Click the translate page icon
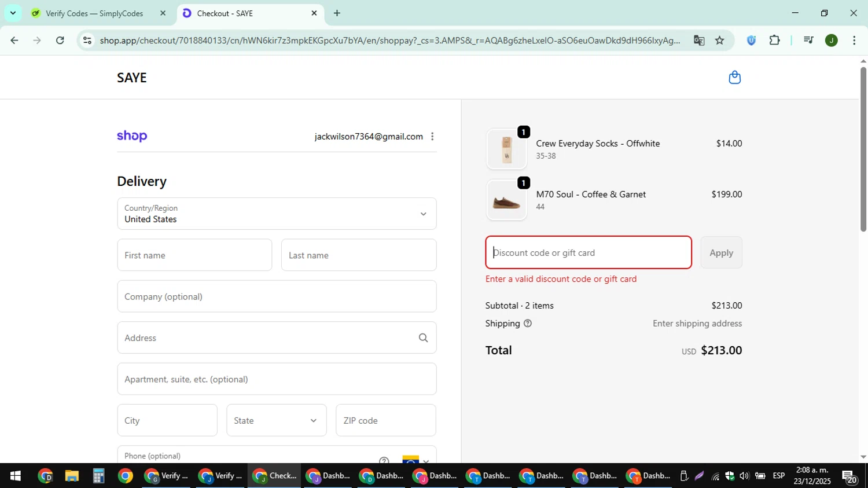This screenshot has height=488, width=868. pyautogui.click(x=699, y=41)
